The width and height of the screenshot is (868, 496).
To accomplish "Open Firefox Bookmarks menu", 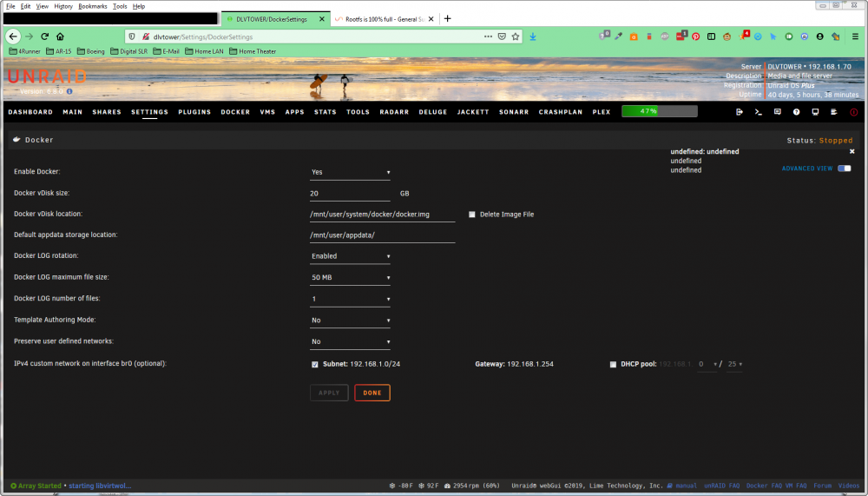I will [x=93, y=6].
